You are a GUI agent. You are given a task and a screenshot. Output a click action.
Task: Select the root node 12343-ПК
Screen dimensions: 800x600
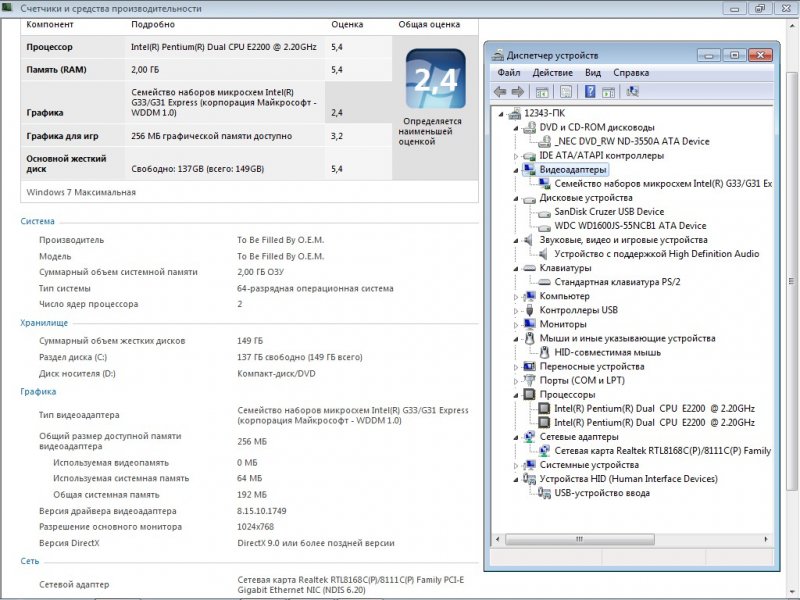543,113
